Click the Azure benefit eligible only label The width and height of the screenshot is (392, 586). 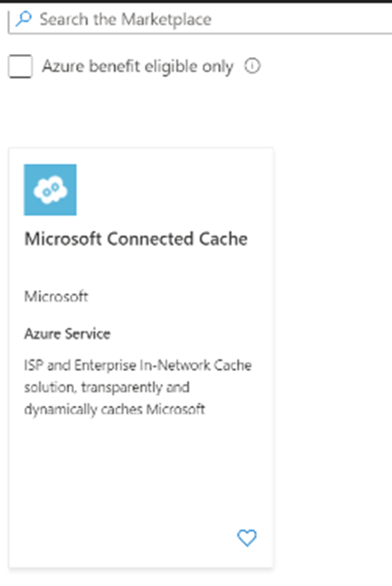138,67
